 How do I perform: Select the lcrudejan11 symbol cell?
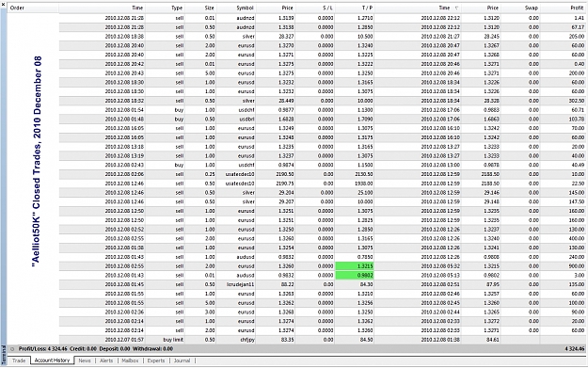coord(241,285)
